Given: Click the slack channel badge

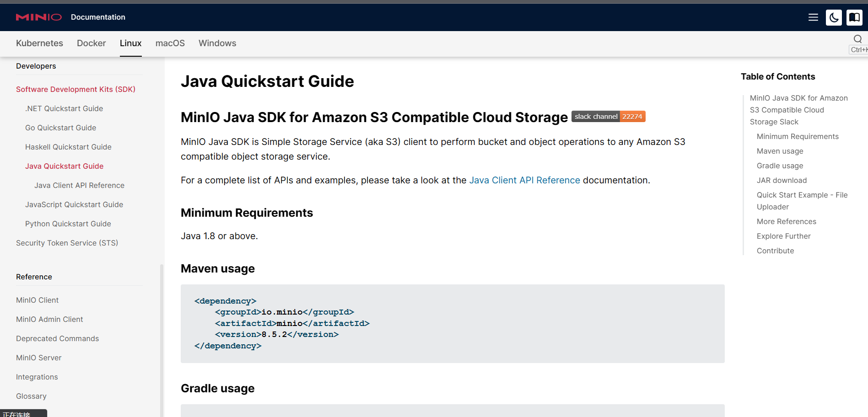Looking at the screenshot, I should tap(608, 117).
